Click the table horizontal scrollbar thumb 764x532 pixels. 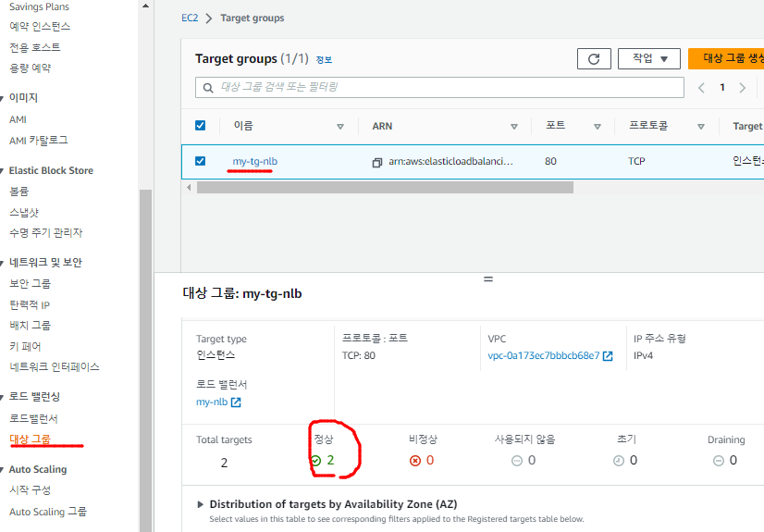(385, 188)
